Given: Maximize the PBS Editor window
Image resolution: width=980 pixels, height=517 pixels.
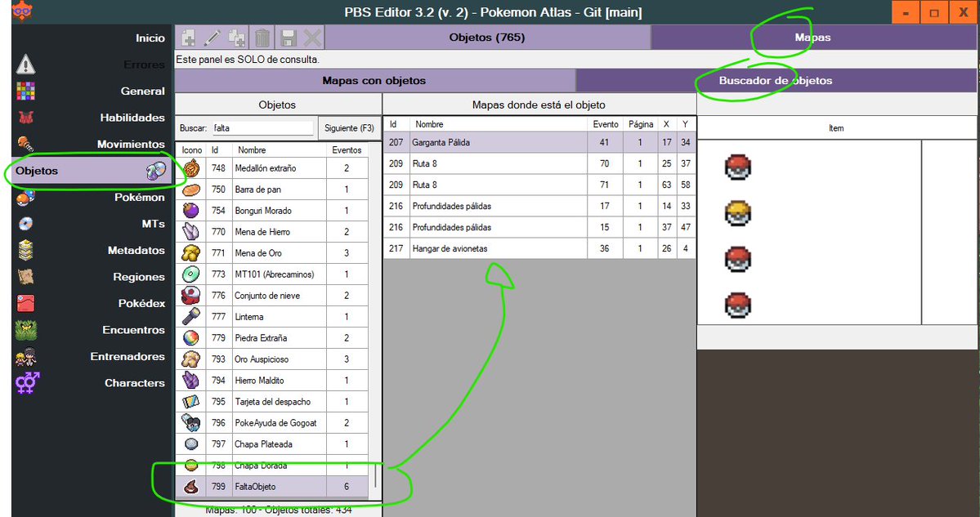Looking at the screenshot, I should (x=934, y=12).
